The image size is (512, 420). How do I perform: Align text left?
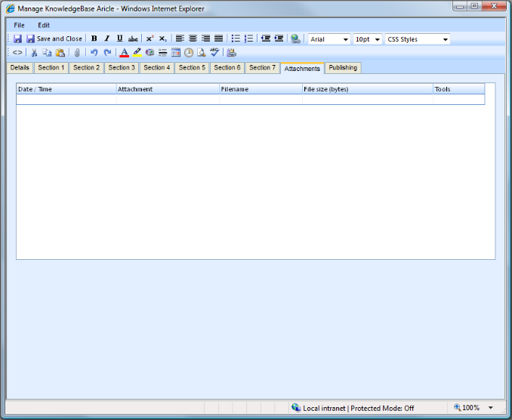(180, 39)
